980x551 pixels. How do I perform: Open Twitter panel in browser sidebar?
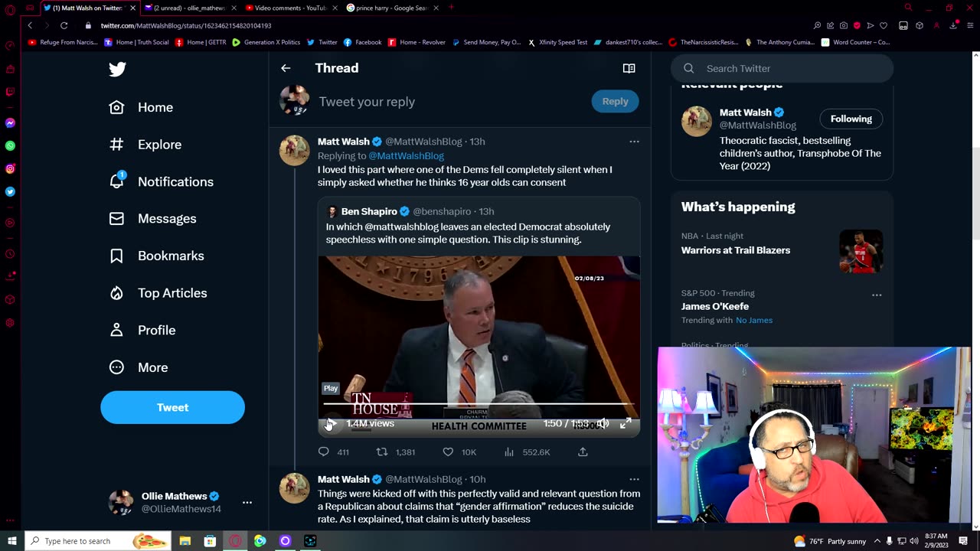click(x=10, y=192)
